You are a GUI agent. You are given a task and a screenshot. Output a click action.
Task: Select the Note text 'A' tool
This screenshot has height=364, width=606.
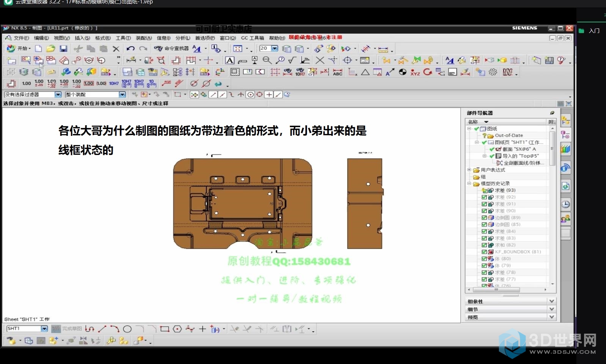click(230, 60)
